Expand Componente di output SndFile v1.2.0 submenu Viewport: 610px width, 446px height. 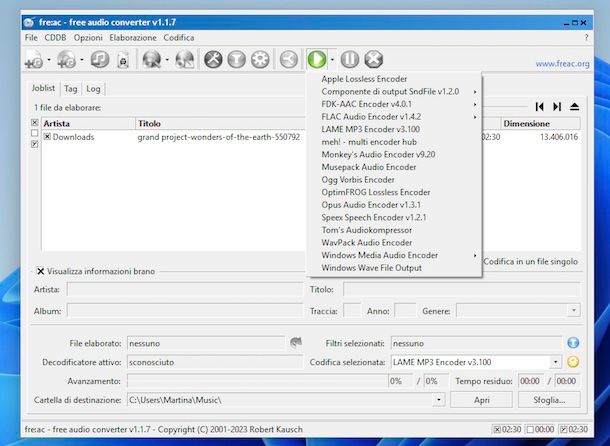[x=395, y=92]
